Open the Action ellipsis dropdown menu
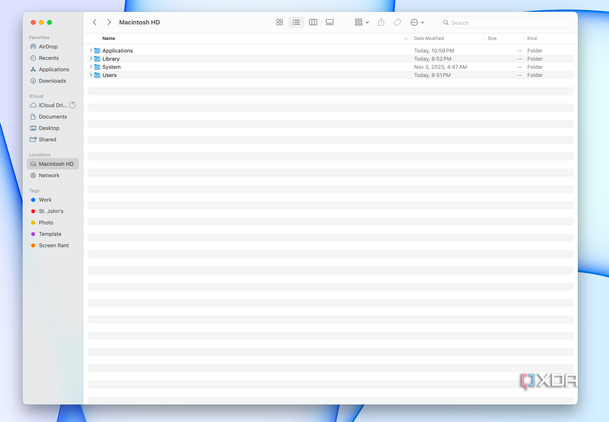The width and height of the screenshot is (609, 422). click(x=418, y=23)
